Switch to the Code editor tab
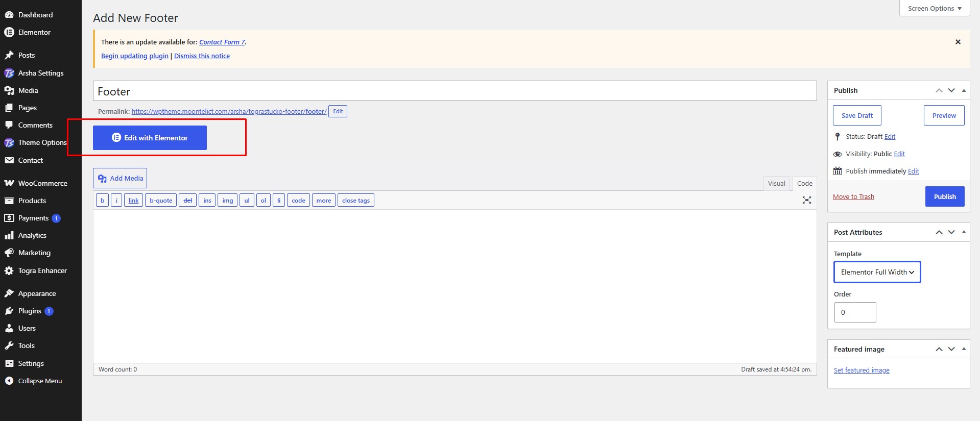This screenshot has width=980, height=421. tap(805, 184)
